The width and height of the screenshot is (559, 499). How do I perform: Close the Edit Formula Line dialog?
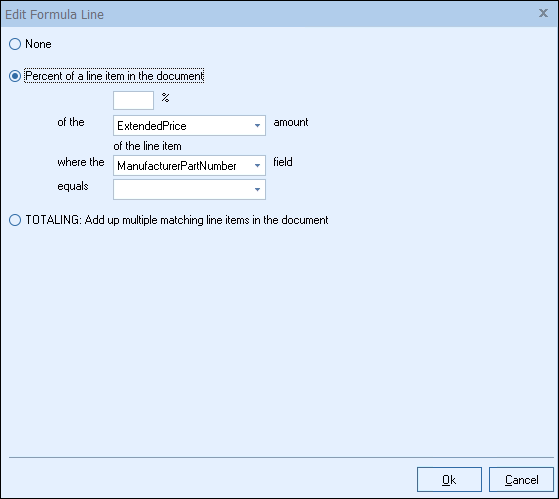[x=543, y=14]
